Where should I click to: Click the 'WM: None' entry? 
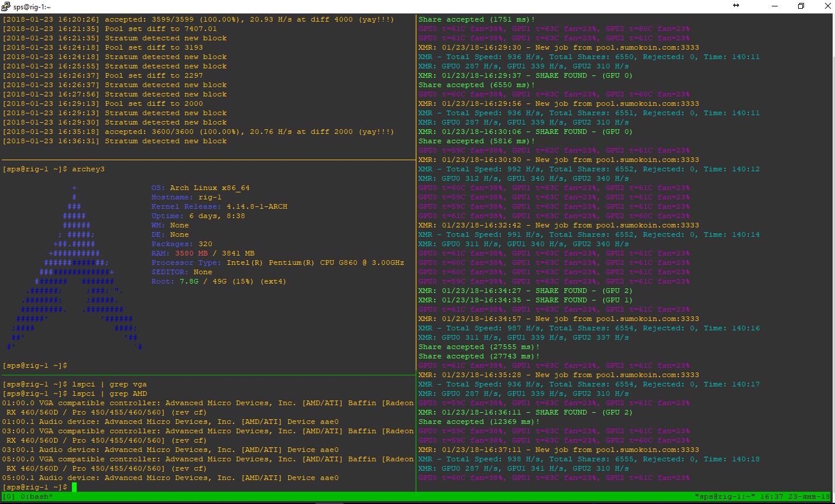(x=170, y=225)
